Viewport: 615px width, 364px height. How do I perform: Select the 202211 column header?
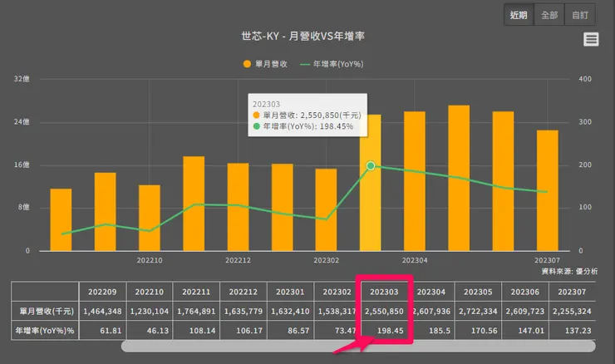coord(196,292)
